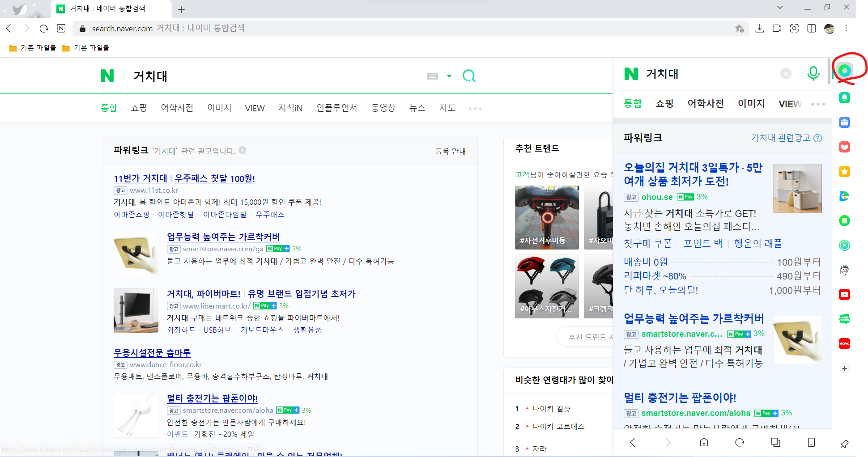The width and height of the screenshot is (868, 457).
Task: Reload the sidebar panel page
Action: point(740,442)
